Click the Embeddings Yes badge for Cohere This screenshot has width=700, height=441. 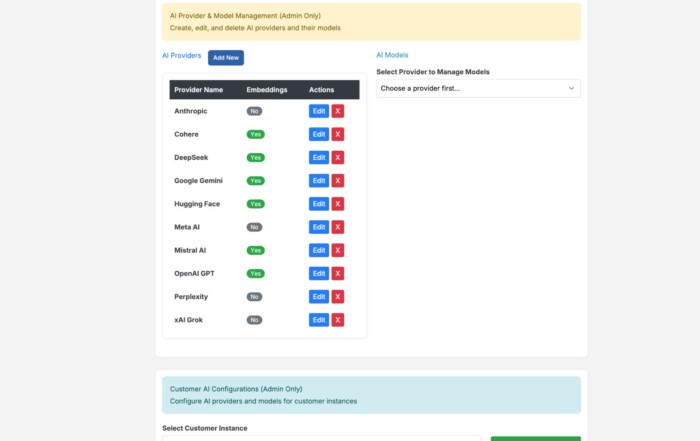tap(256, 134)
